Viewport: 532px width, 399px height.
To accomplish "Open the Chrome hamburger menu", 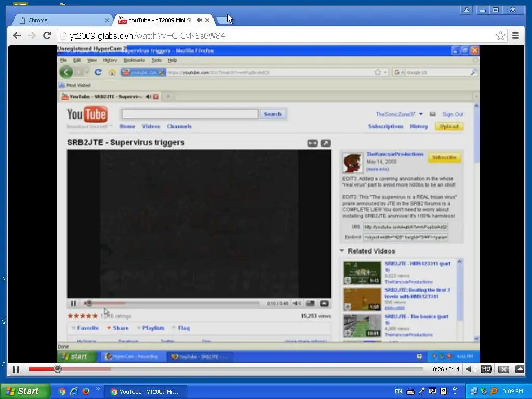I will click(515, 36).
